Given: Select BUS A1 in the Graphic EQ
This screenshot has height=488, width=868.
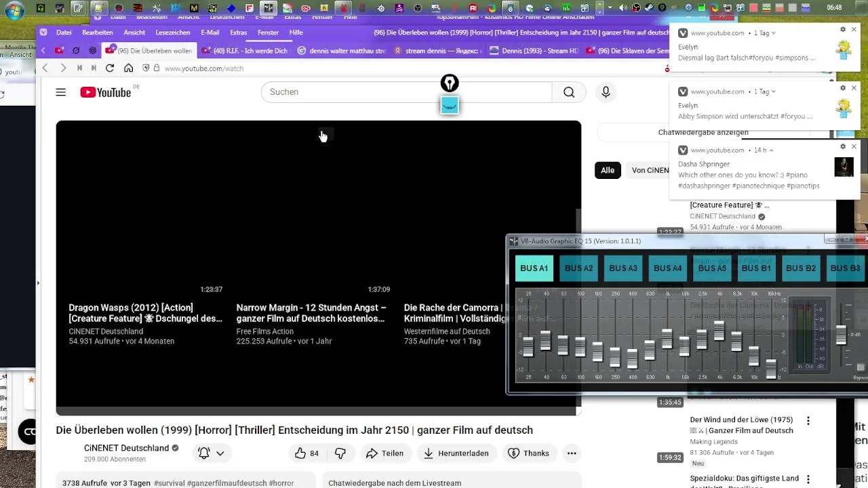Looking at the screenshot, I should pos(534,268).
